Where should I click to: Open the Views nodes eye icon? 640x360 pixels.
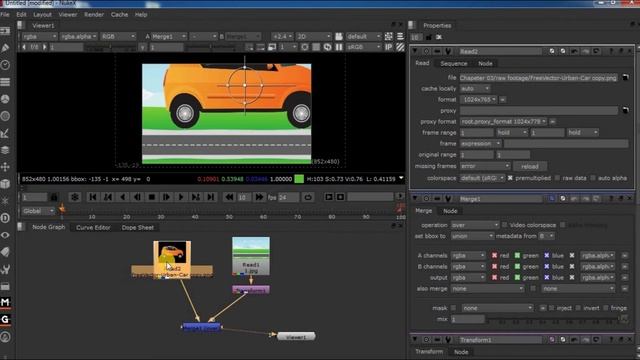click(5, 235)
